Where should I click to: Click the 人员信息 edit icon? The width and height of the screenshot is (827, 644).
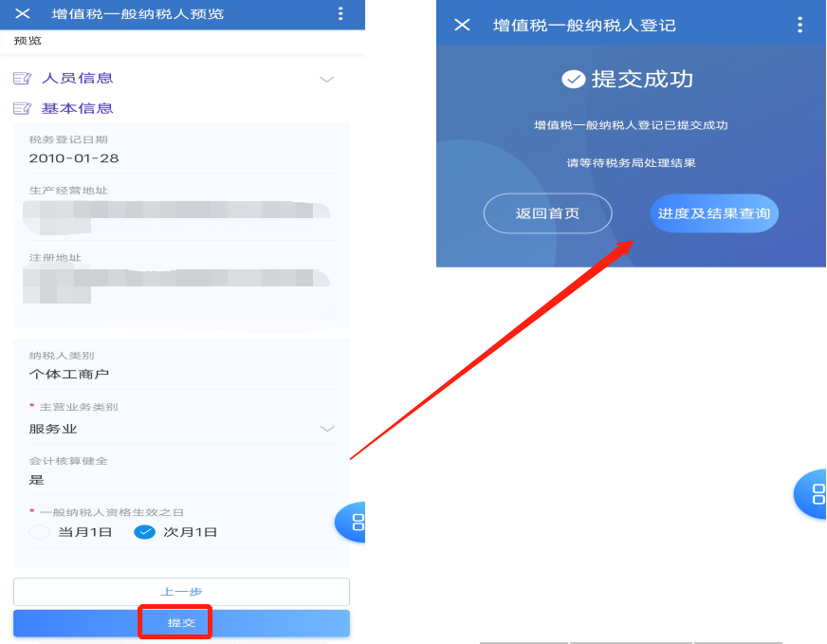(22, 79)
